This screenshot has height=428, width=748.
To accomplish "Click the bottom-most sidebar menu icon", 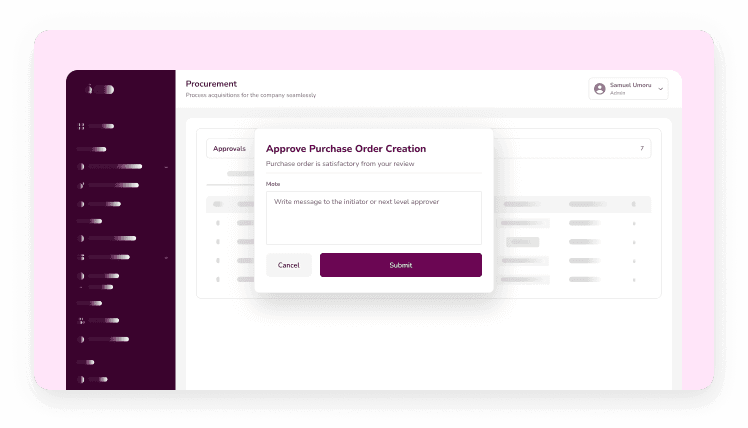I will pyautogui.click(x=82, y=379).
